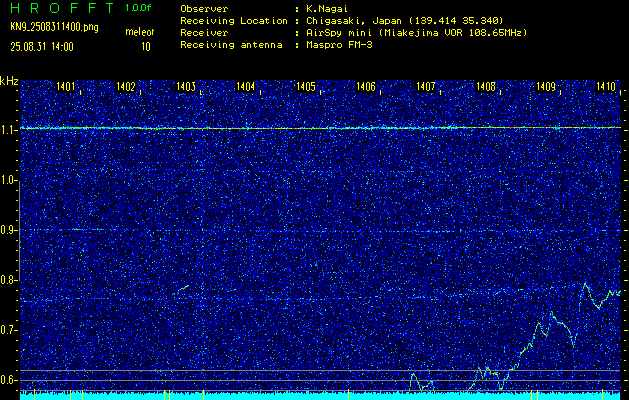The image size is (629, 400).
Task: Click the 0.6 kHz axis label
Action: (8, 380)
